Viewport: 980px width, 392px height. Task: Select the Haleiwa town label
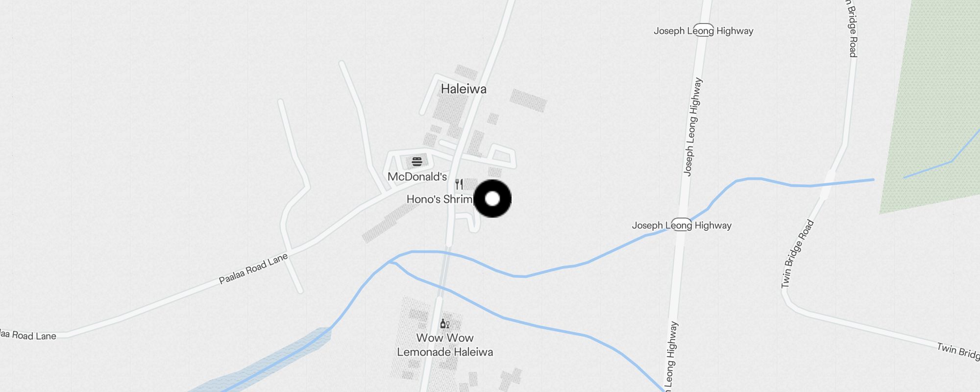[x=464, y=89]
